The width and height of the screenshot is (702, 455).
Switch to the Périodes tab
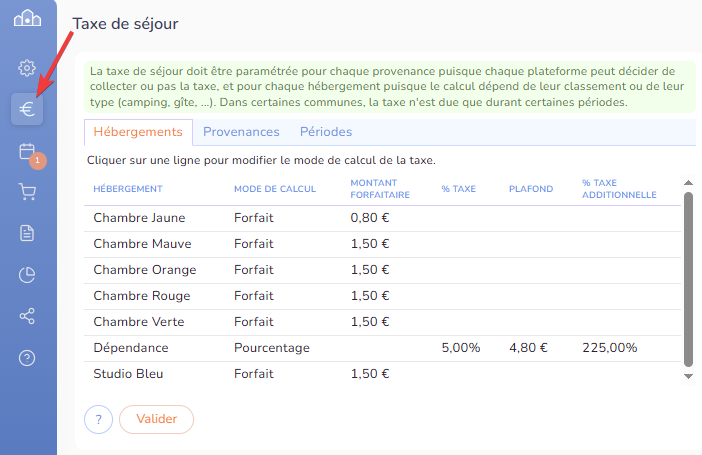click(326, 132)
